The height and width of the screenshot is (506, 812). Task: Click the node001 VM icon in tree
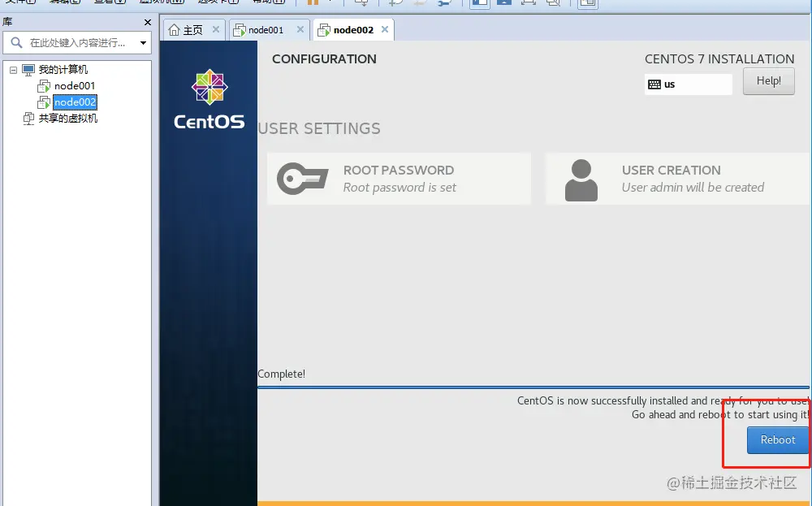pyautogui.click(x=44, y=86)
